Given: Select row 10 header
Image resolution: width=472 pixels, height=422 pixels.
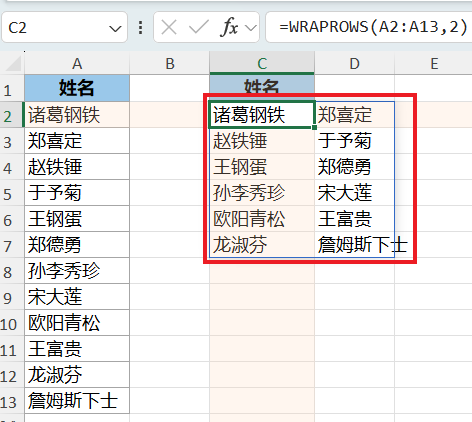Looking at the screenshot, I should coord(12,323).
